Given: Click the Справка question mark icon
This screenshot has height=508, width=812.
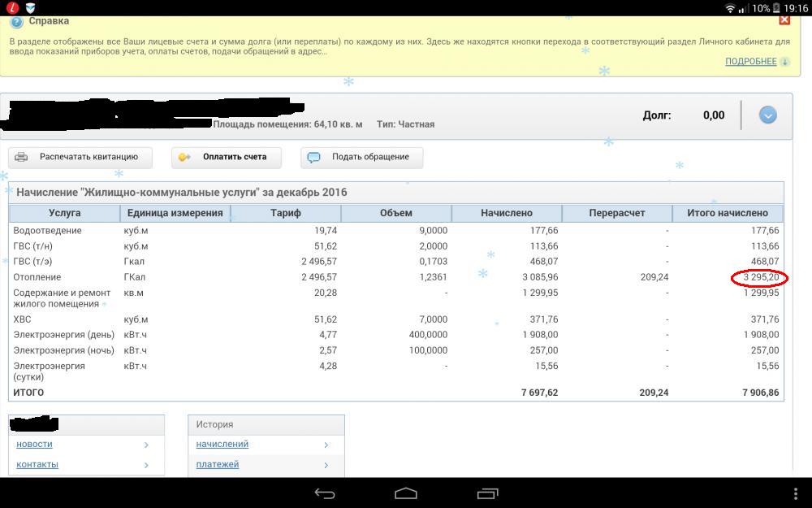Looking at the screenshot, I should [x=16, y=22].
